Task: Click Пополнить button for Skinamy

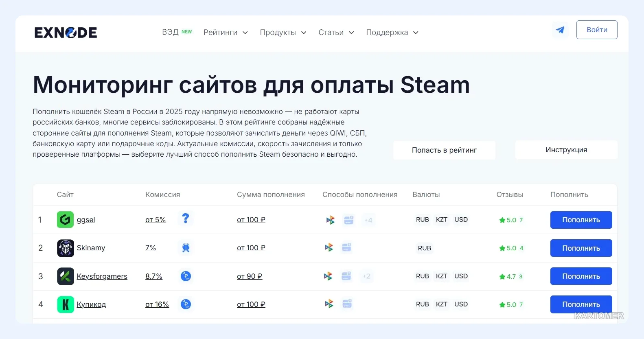Action: [581, 248]
